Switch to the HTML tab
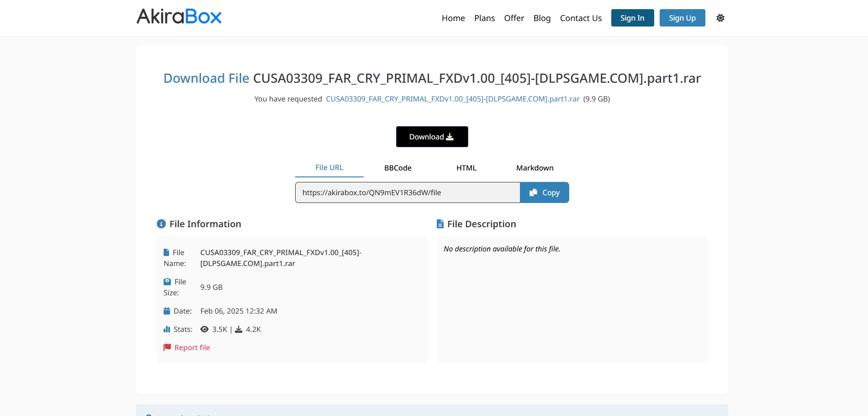 pyautogui.click(x=466, y=168)
